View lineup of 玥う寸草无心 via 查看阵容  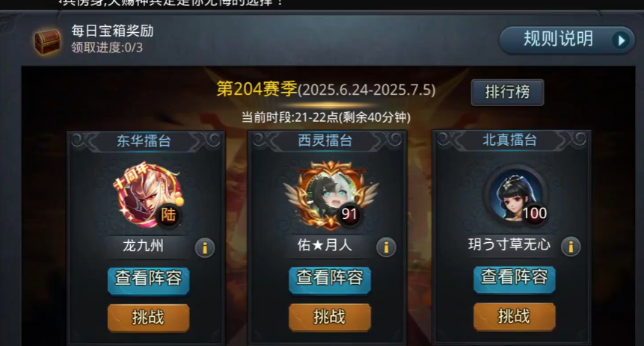pos(514,278)
